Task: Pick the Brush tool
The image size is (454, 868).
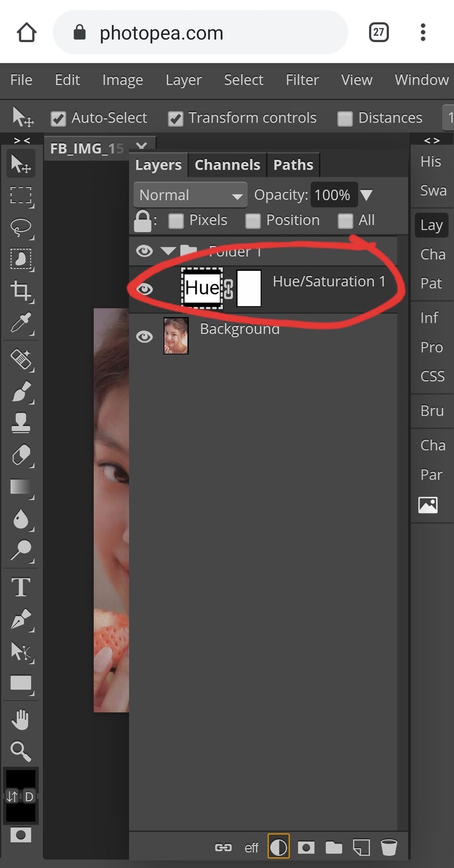Action: (x=21, y=392)
